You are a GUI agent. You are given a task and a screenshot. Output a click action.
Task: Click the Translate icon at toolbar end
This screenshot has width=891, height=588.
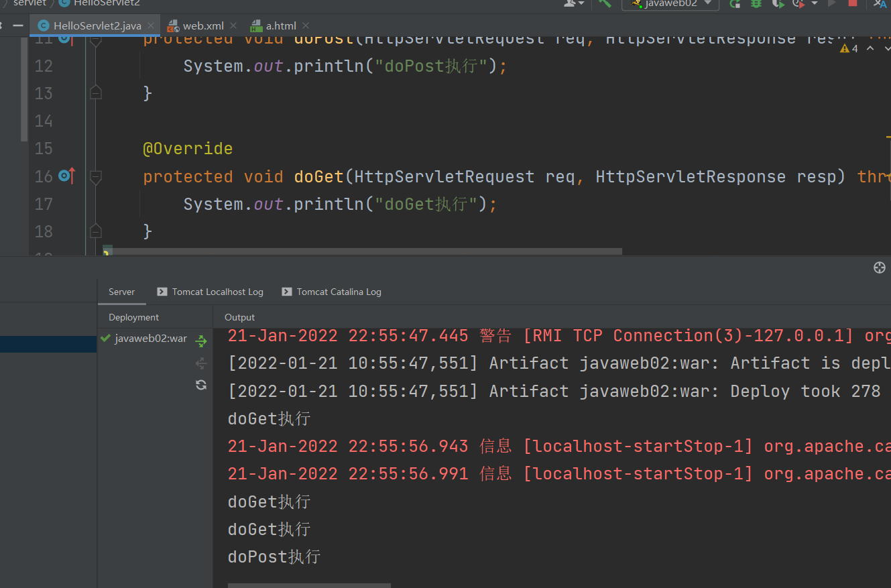[x=880, y=3]
